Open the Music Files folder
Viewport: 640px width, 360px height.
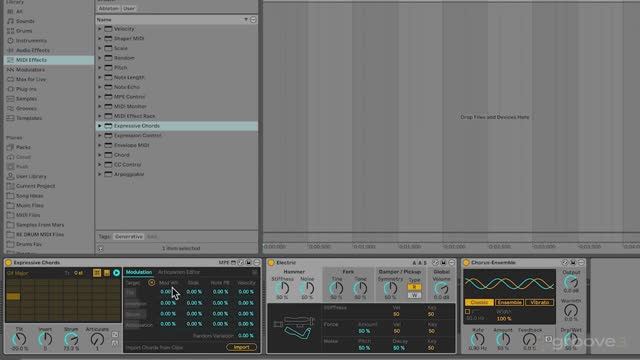coord(29,205)
